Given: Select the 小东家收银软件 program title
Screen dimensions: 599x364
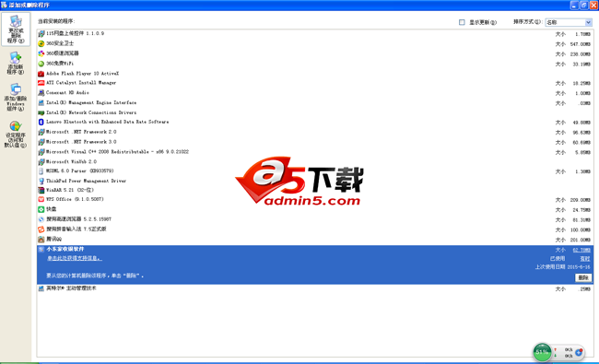Looking at the screenshot, I should (65, 249).
